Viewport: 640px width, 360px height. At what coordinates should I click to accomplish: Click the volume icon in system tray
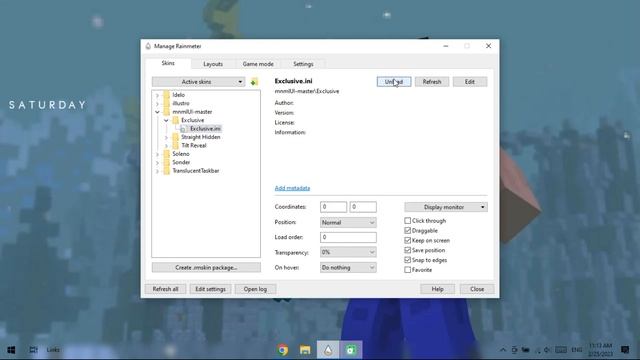click(547, 350)
